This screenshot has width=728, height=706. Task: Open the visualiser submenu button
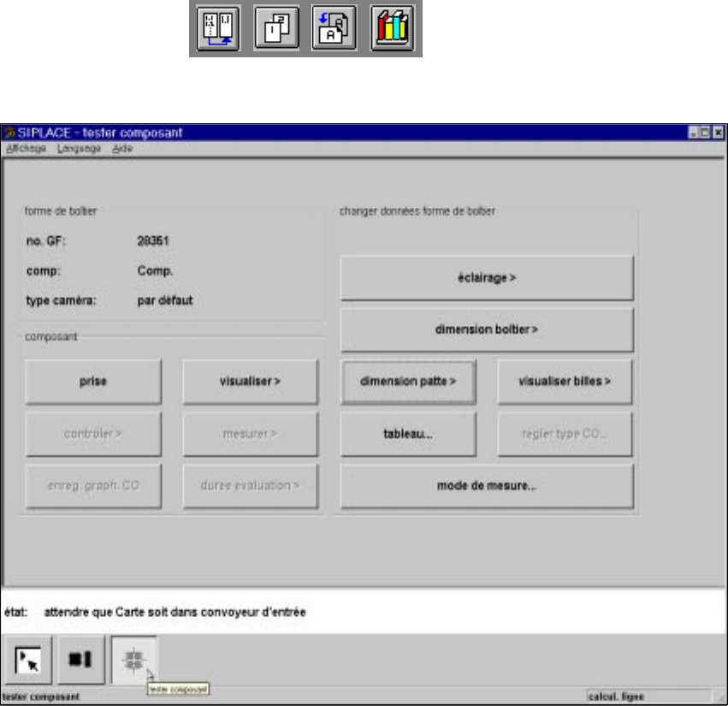(251, 382)
